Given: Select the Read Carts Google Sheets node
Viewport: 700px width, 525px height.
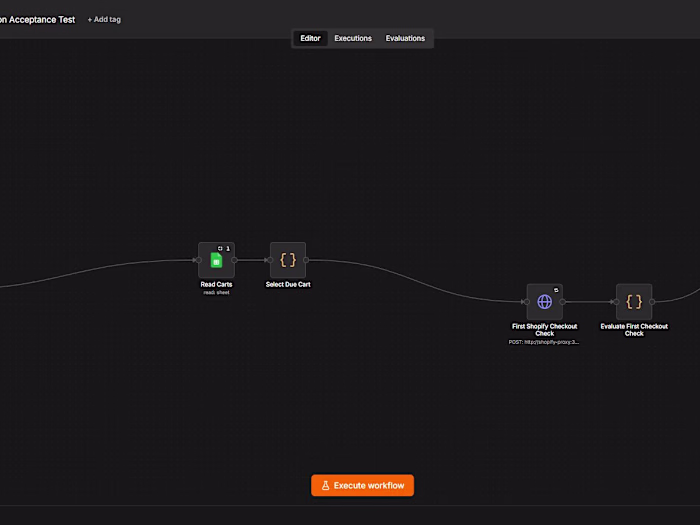Looking at the screenshot, I should 217,260.
